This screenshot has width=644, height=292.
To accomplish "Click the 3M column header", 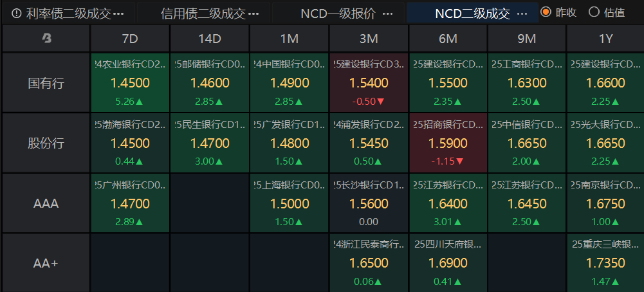I will coord(369,39).
